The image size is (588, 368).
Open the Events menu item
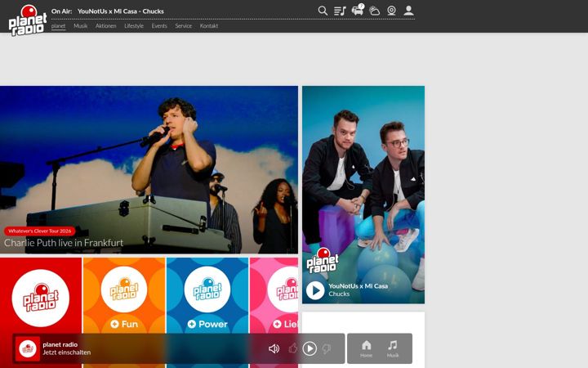click(159, 26)
